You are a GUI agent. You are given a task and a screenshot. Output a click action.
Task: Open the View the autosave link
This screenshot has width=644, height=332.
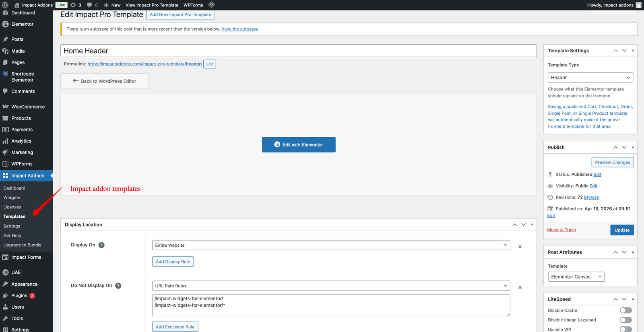240,29
